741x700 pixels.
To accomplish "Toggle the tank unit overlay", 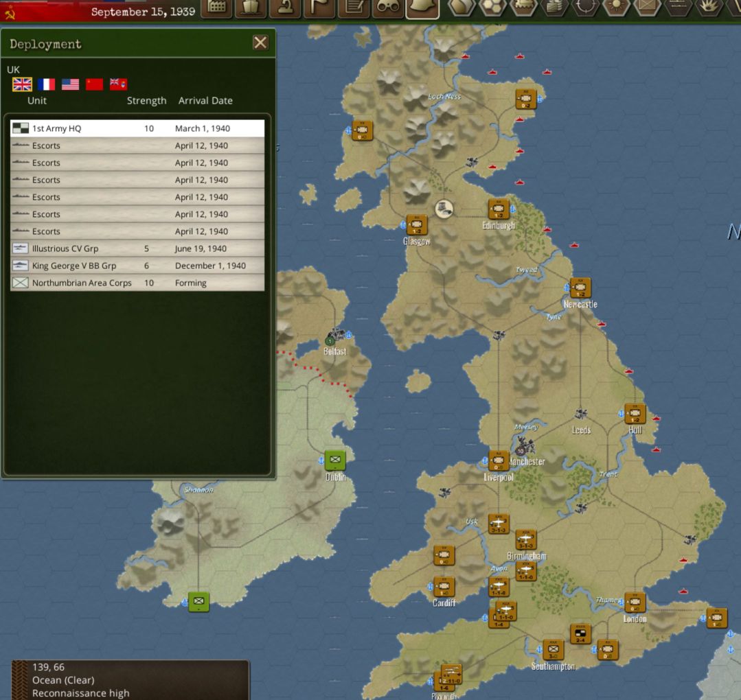I will click(523, 8).
